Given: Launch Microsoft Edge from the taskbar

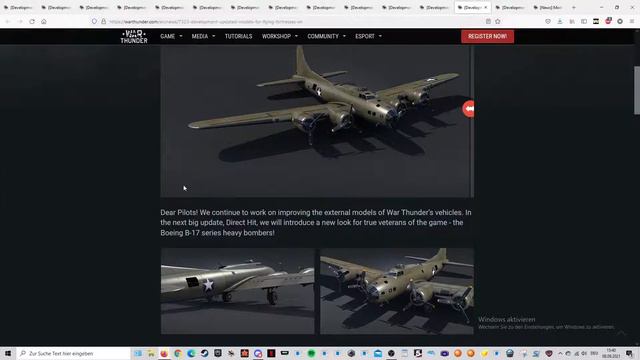Looking at the screenshot, I should coord(191,353).
